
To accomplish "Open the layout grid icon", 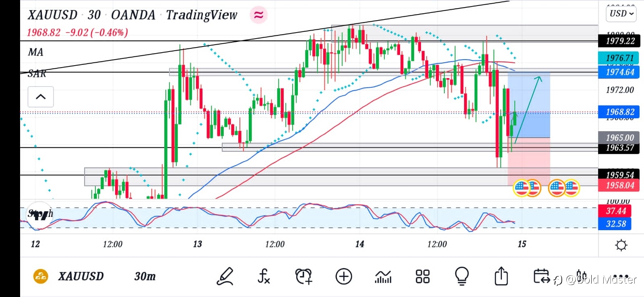I will tap(422, 276).
